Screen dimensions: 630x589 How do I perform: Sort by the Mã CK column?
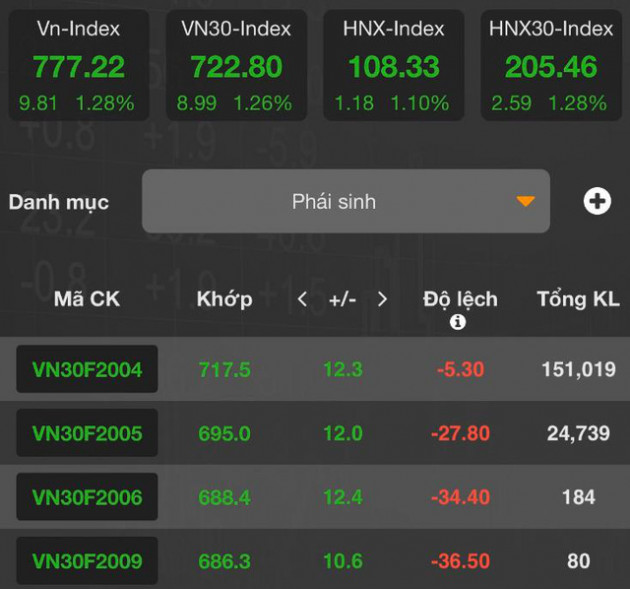point(87,299)
